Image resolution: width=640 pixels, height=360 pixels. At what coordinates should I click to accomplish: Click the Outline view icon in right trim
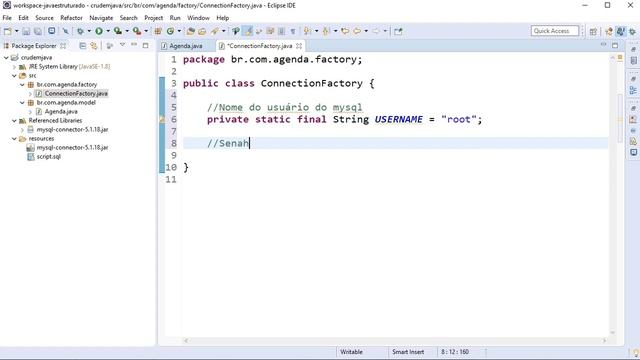pos(633,90)
